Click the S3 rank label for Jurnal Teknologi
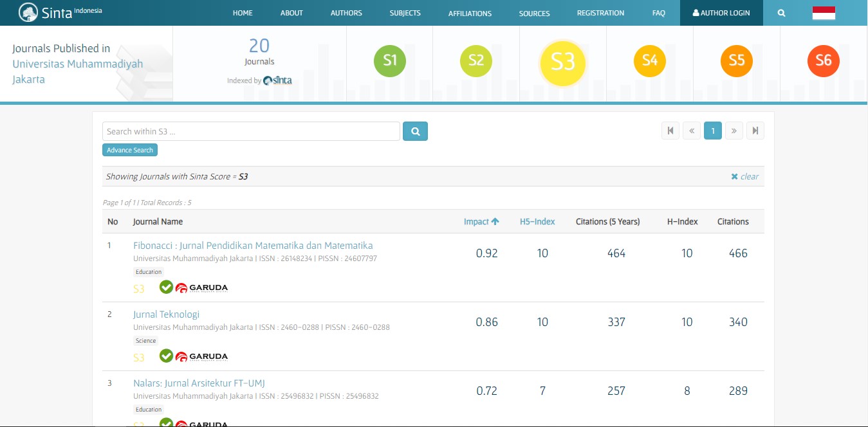The height and width of the screenshot is (427, 868). pyautogui.click(x=139, y=358)
